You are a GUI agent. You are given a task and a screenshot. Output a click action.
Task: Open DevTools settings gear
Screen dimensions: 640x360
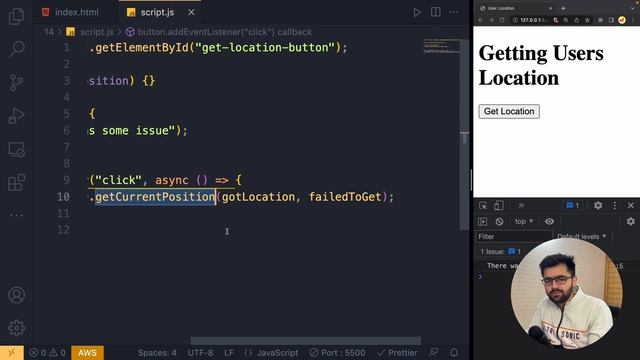click(598, 206)
